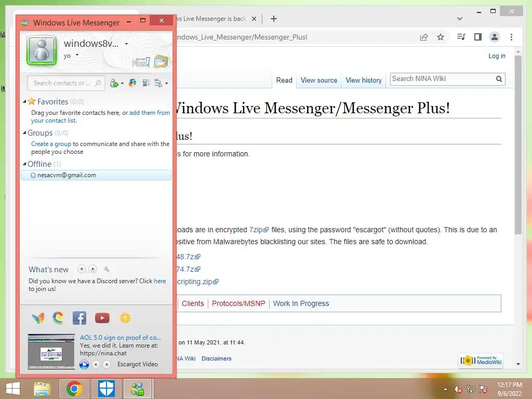Open the sun weather icon

125,318
